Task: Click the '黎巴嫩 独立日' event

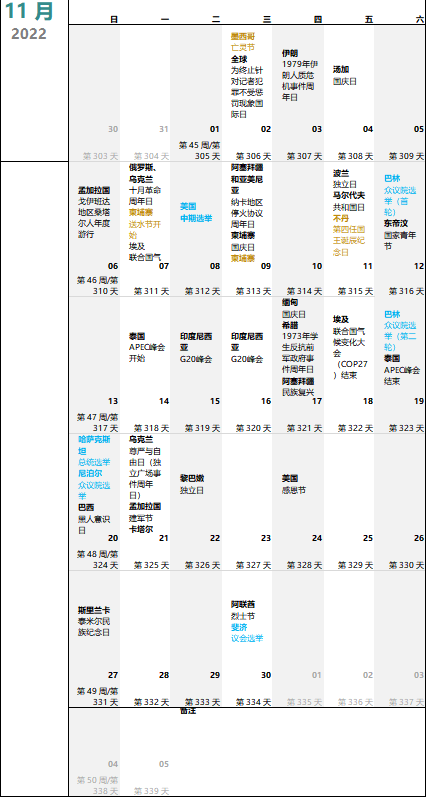Action: [192, 484]
